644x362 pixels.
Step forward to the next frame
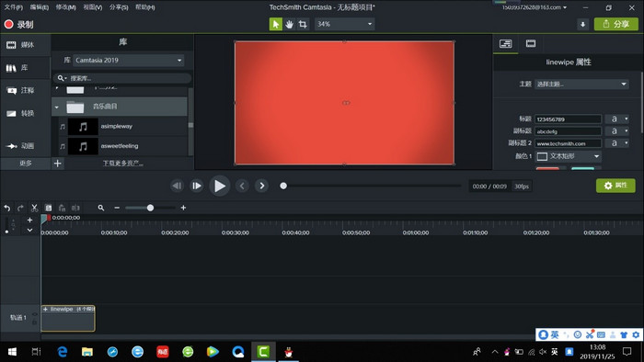click(196, 186)
